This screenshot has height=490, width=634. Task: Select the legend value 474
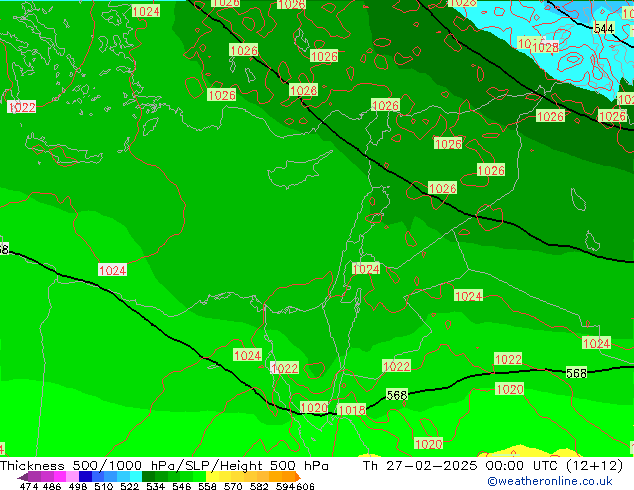(x=29, y=486)
